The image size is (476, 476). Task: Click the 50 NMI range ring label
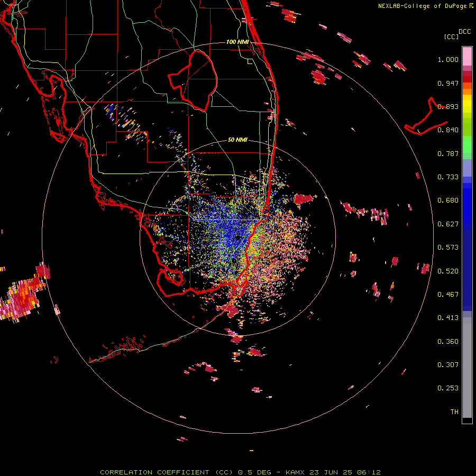(x=237, y=140)
